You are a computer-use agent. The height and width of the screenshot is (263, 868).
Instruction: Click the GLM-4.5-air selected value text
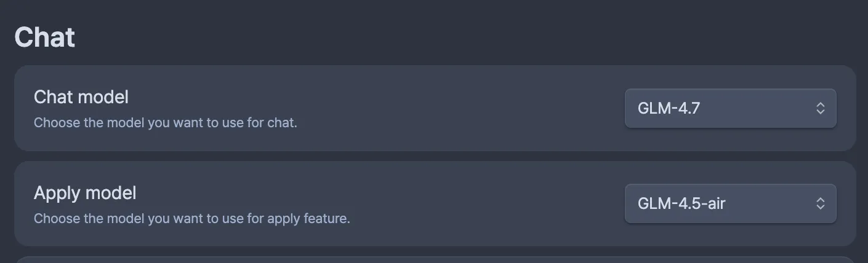[681, 203]
